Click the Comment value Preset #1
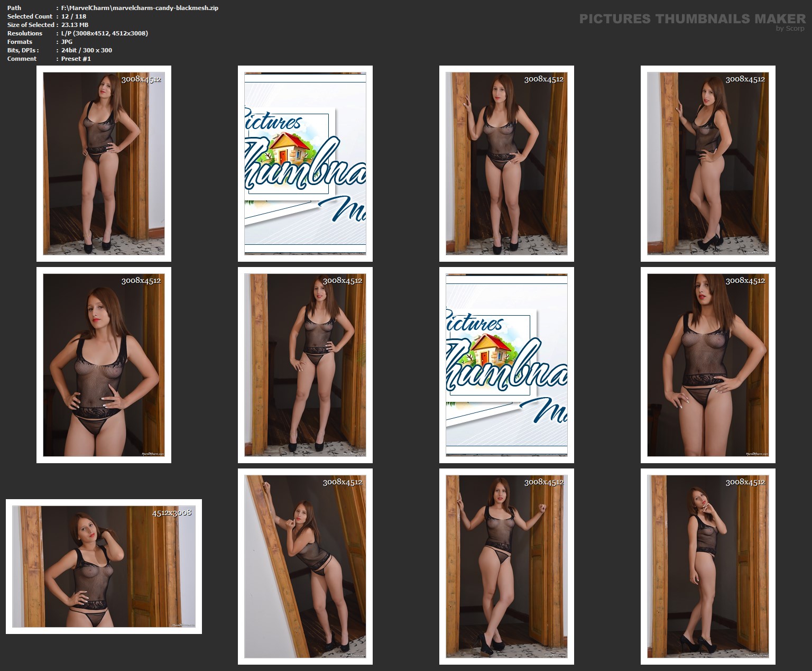Viewport: 812px width, 671px height. 76,59
